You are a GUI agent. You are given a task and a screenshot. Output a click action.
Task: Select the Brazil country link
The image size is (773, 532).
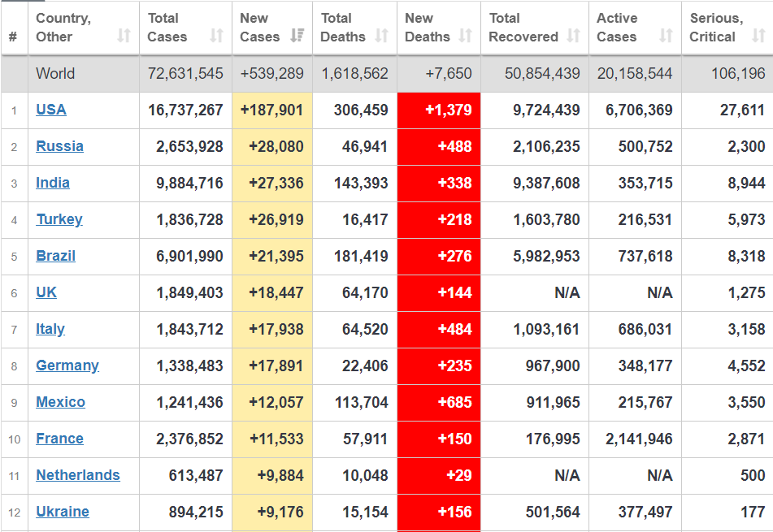click(55, 256)
